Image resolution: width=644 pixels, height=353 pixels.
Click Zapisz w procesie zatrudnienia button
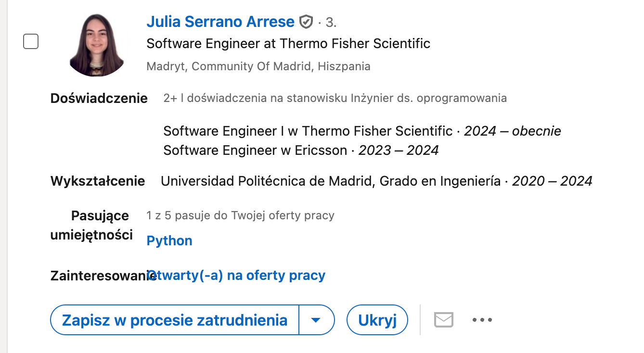(x=175, y=320)
